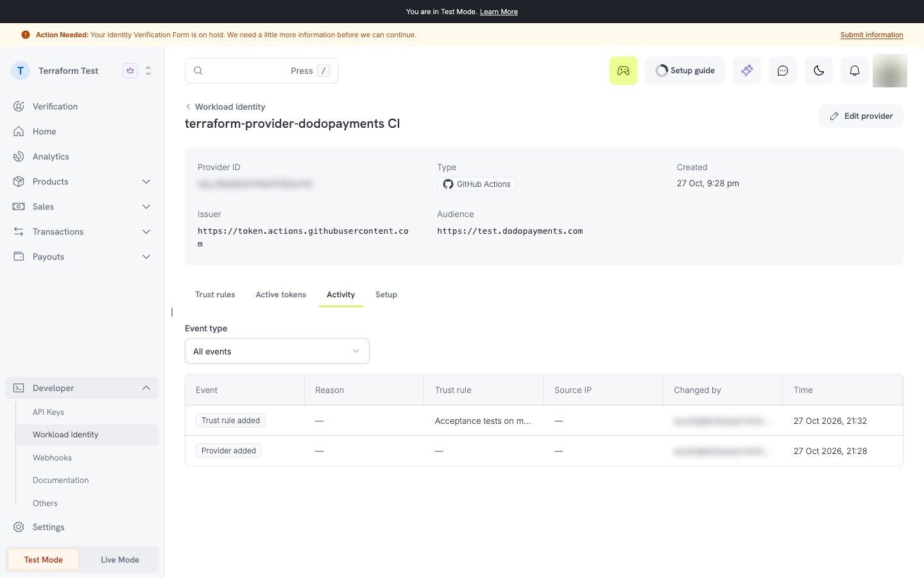This screenshot has width=924, height=578.
Task: Click the green game controller icon
Action: click(x=623, y=71)
